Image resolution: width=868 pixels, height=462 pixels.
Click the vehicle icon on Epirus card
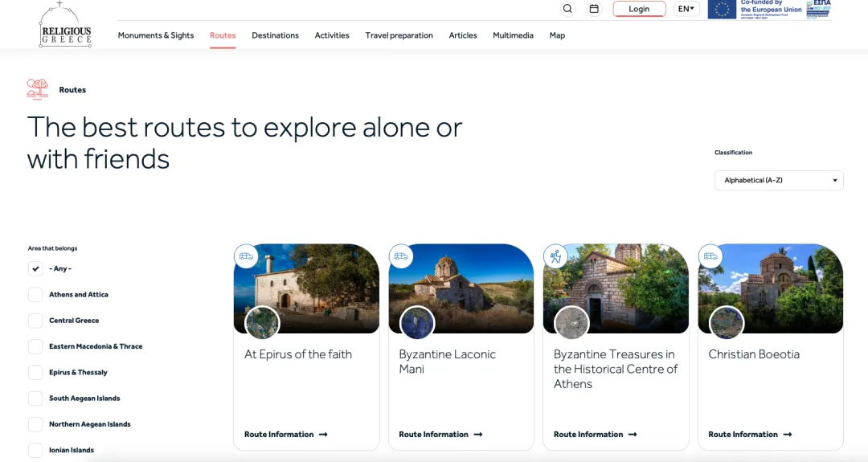coord(246,256)
